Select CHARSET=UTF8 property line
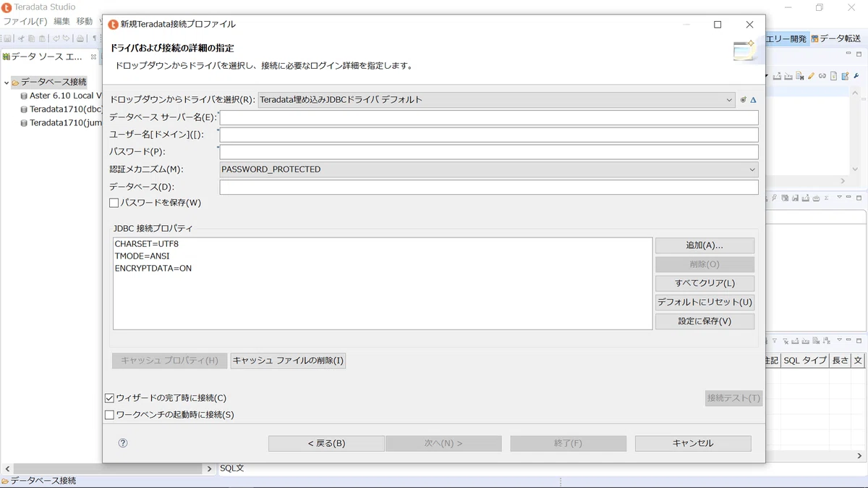The width and height of the screenshot is (868, 488). pos(147,244)
